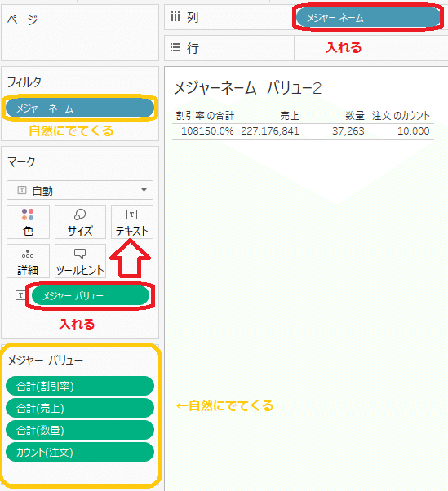Click the マーク card label

pos(21,161)
